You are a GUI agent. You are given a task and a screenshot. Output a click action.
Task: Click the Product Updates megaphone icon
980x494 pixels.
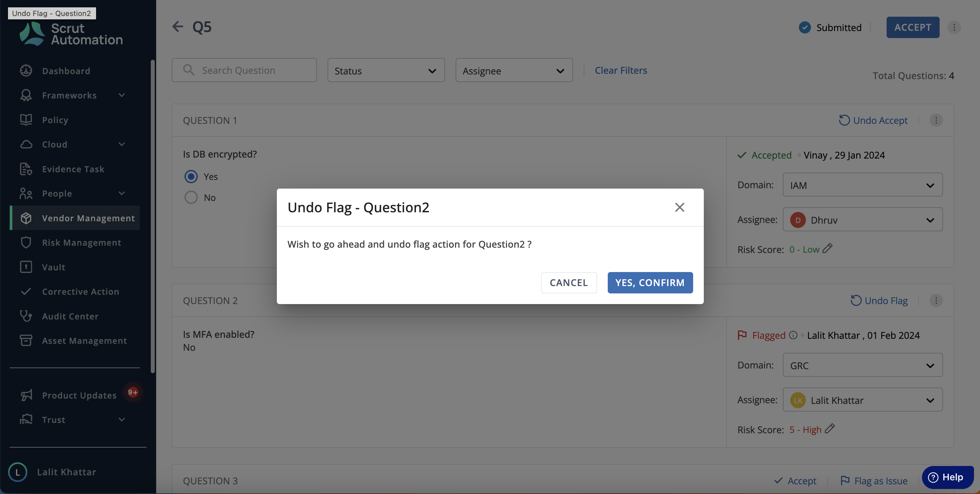coord(26,395)
